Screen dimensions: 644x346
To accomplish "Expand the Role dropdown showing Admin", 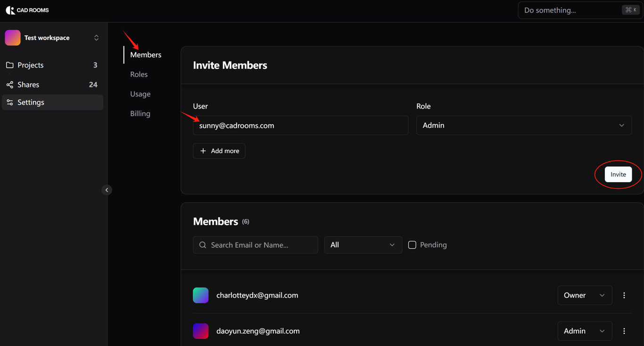I will click(x=524, y=126).
